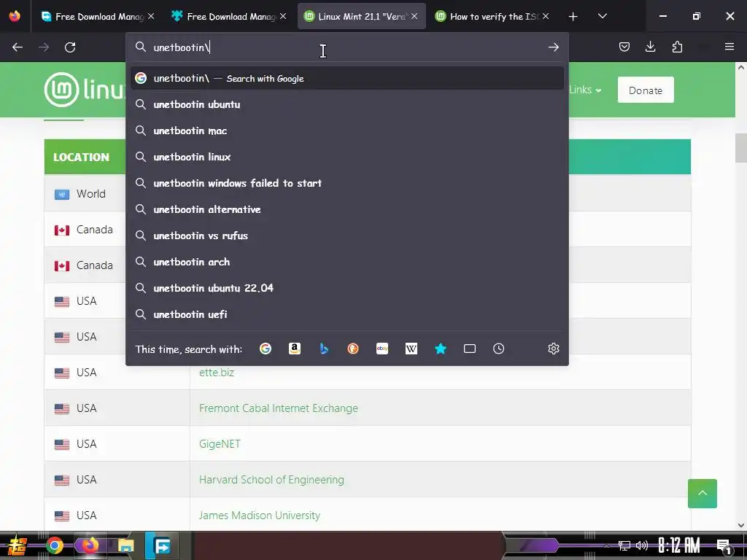Screen dimensions: 747x560
Task: Launch Chrome from the taskbar
Action: [54, 545]
